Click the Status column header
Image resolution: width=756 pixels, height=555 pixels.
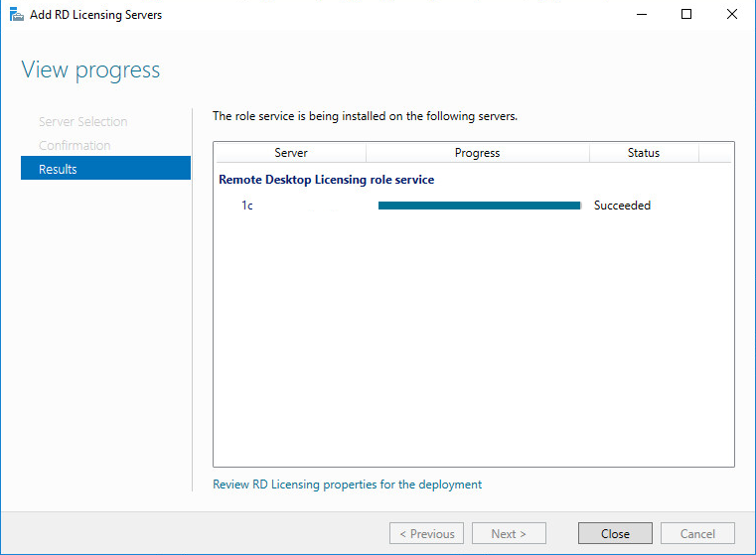(x=643, y=153)
